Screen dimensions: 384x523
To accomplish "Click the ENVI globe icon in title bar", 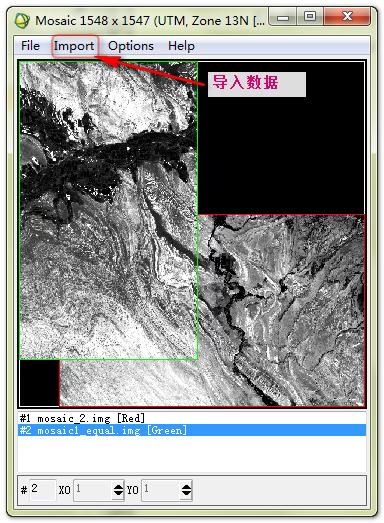I will pos(22,21).
